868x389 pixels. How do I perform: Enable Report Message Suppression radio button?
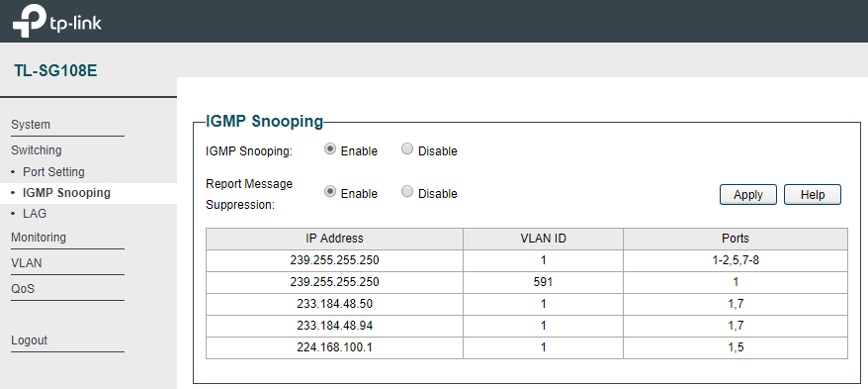[x=330, y=192]
